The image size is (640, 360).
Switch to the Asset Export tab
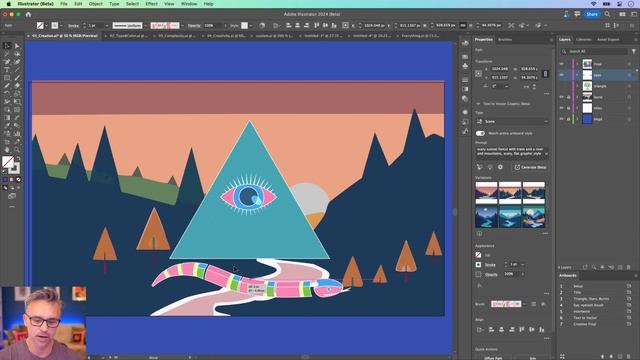[608, 40]
